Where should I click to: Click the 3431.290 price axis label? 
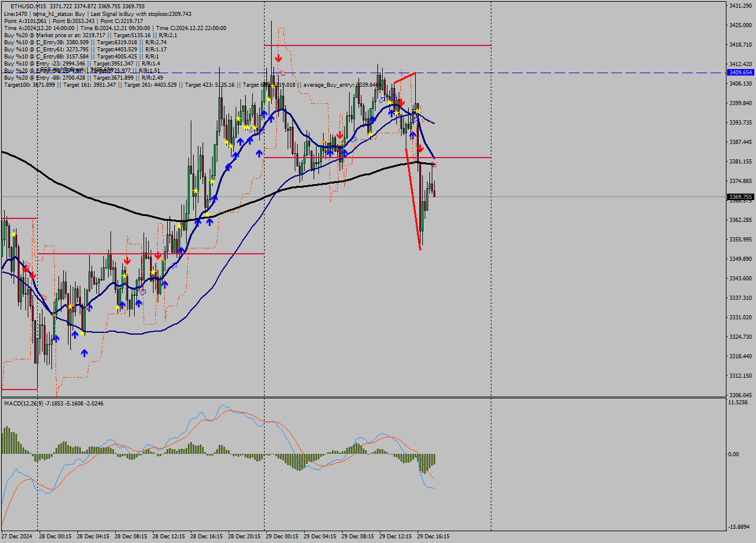coord(740,5)
